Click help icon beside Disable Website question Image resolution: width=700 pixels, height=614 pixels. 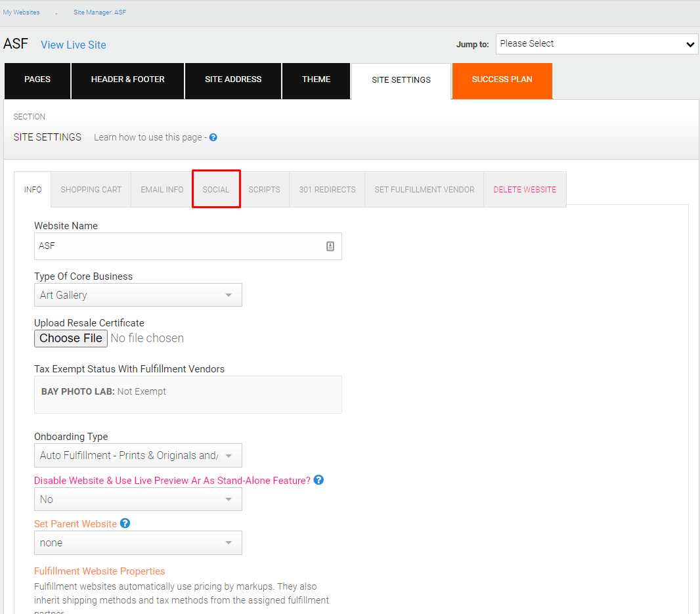(319, 479)
